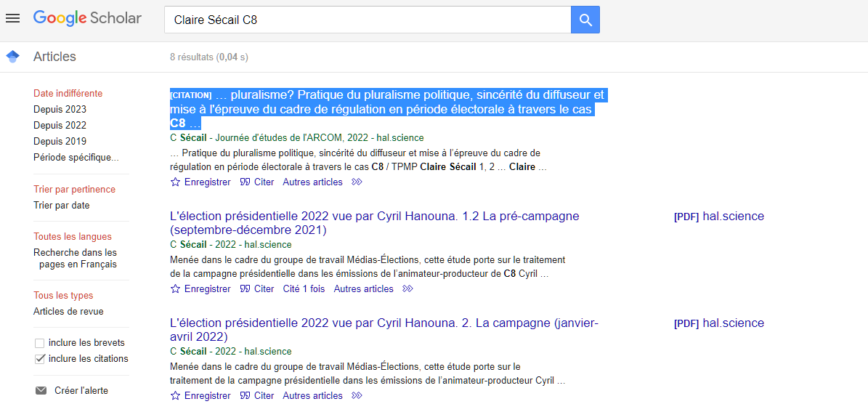Click the quote icon on the pré-campagne result

(x=245, y=288)
